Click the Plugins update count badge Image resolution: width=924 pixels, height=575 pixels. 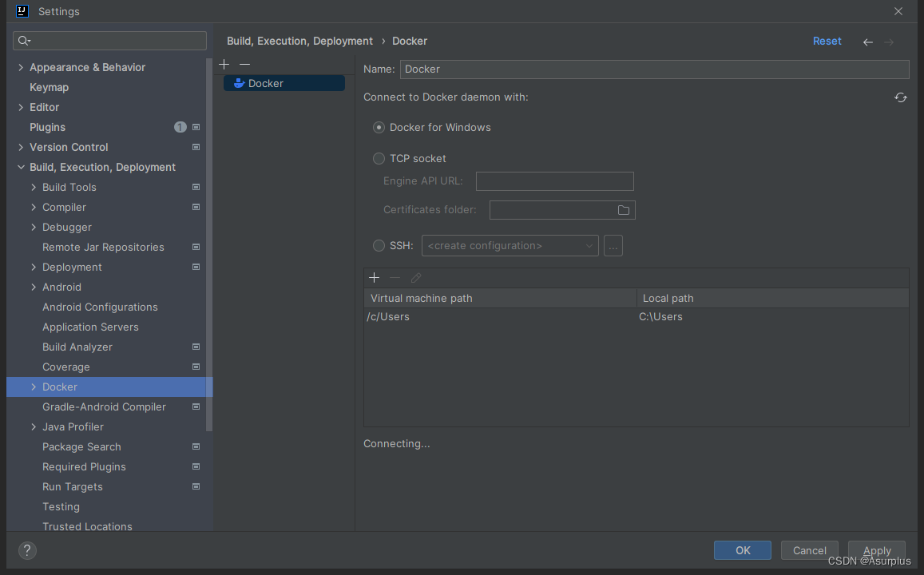(x=180, y=127)
